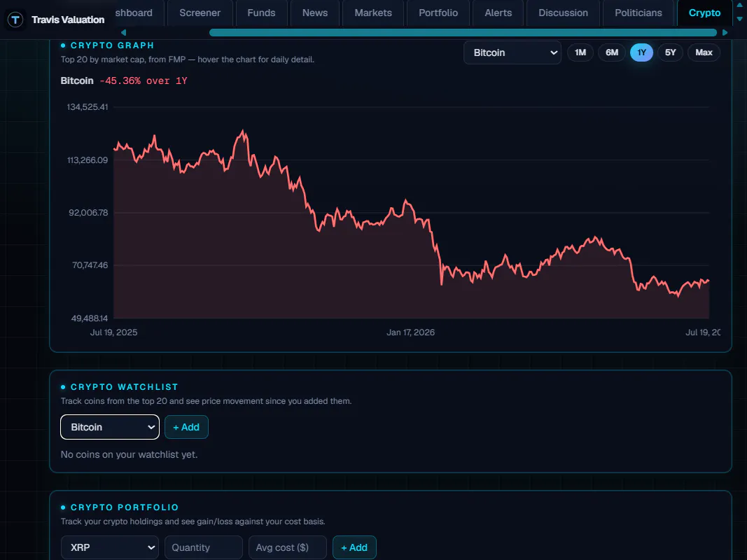Click the 92,006.78 axis label

[89, 212]
